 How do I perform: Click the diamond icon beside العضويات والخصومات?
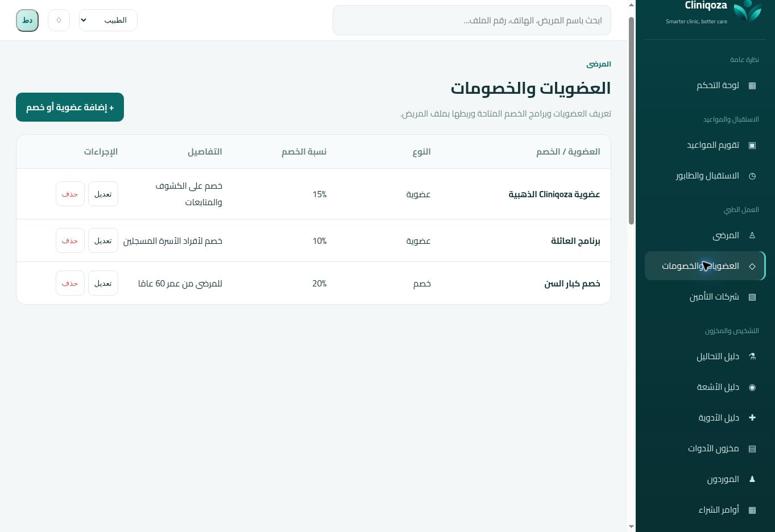(x=752, y=266)
